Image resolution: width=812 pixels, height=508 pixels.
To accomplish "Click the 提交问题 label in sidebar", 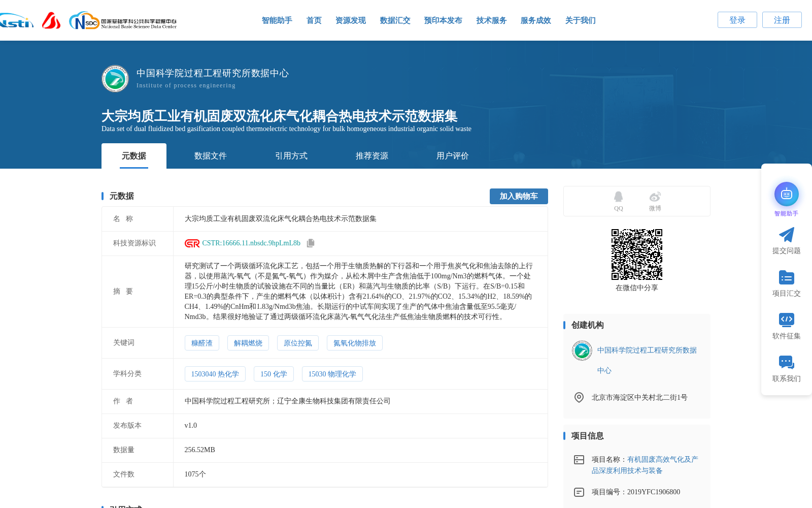I will click(x=787, y=250).
